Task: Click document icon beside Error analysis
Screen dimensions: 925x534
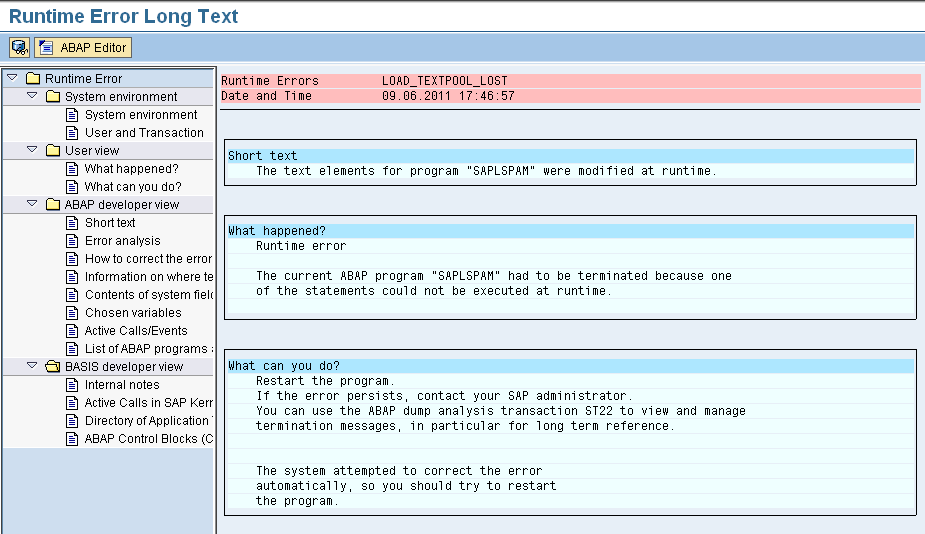Action: 72,241
